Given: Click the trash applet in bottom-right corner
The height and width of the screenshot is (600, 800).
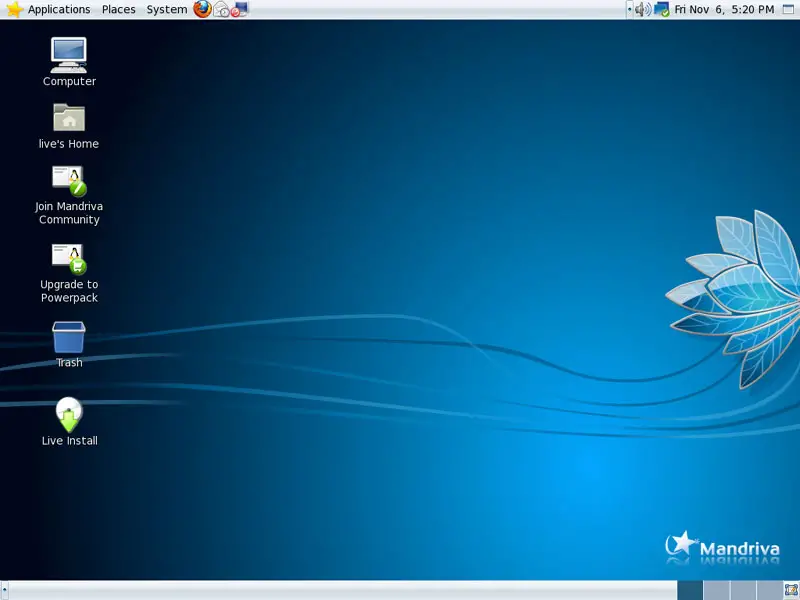Looking at the screenshot, I should coord(791,590).
